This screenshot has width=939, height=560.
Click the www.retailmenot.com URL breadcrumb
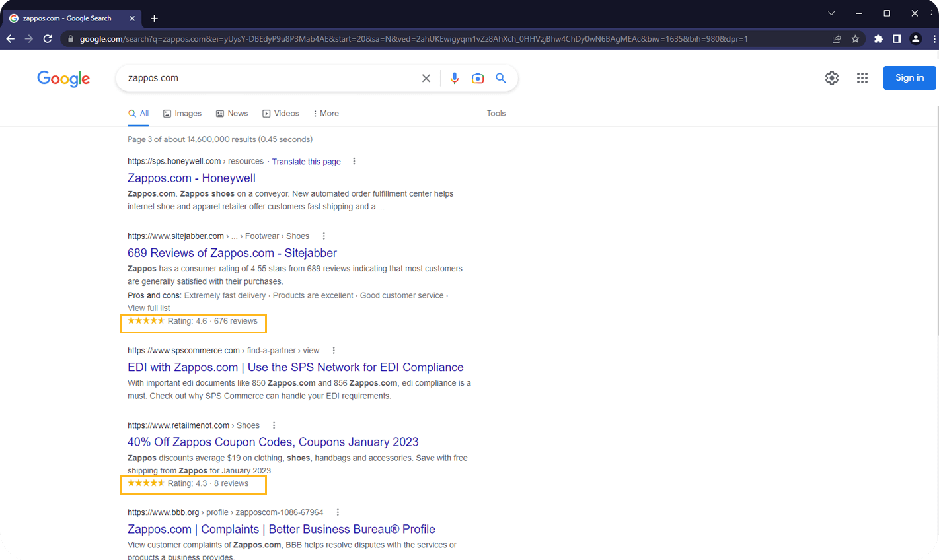(194, 426)
